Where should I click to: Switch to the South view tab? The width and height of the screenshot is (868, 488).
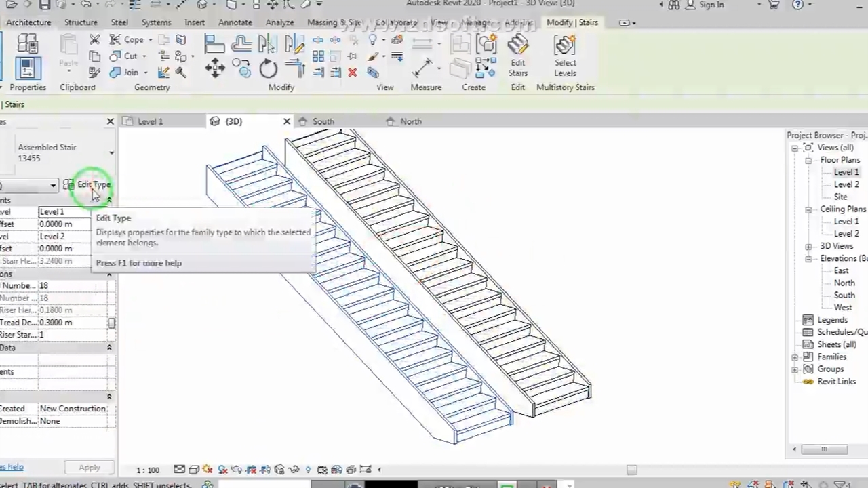[x=323, y=121]
